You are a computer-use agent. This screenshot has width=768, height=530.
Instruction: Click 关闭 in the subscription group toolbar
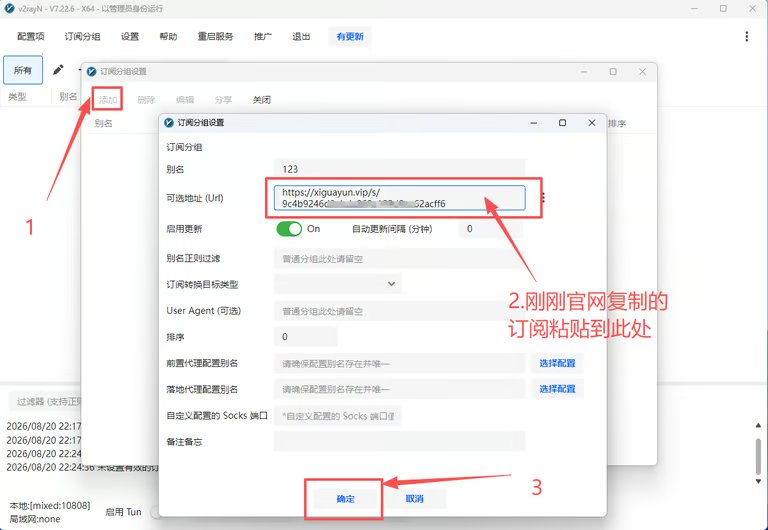tap(262, 99)
